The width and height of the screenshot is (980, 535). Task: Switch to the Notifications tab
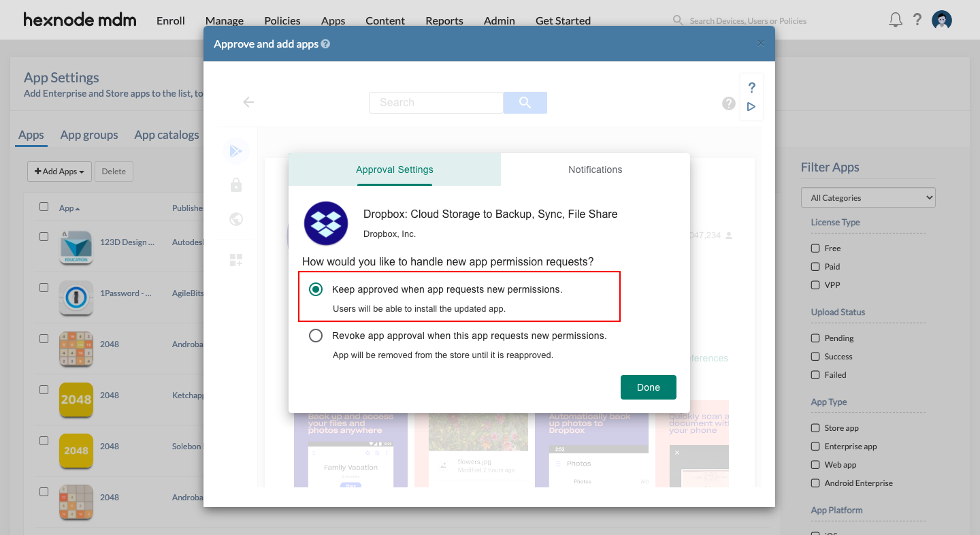point(595,169)
